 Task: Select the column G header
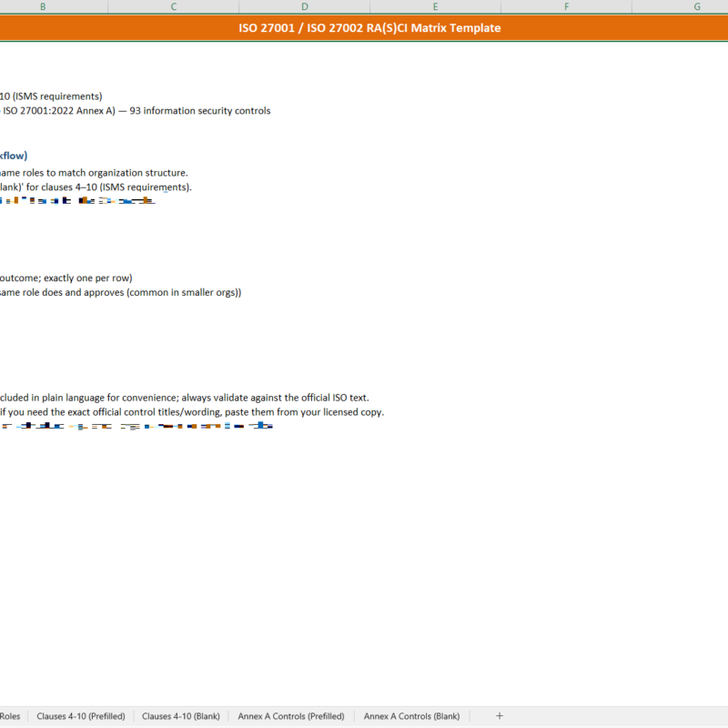(x=696, y=6)
